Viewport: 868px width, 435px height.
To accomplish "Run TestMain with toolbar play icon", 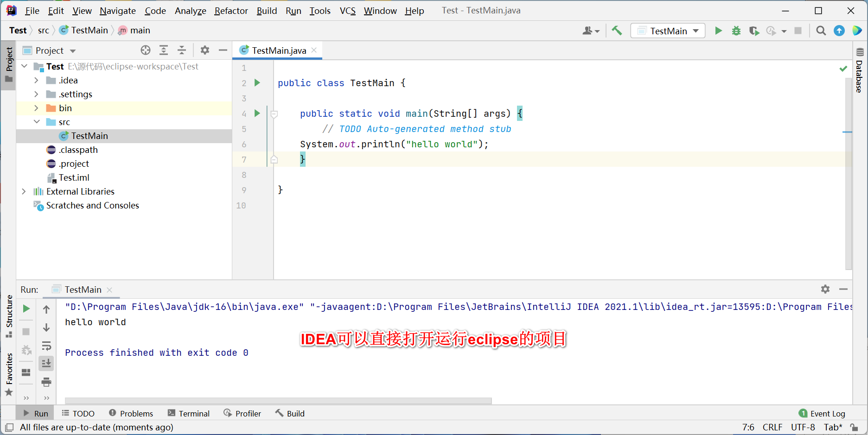I will pyautogui.click(x=718, y=31).
